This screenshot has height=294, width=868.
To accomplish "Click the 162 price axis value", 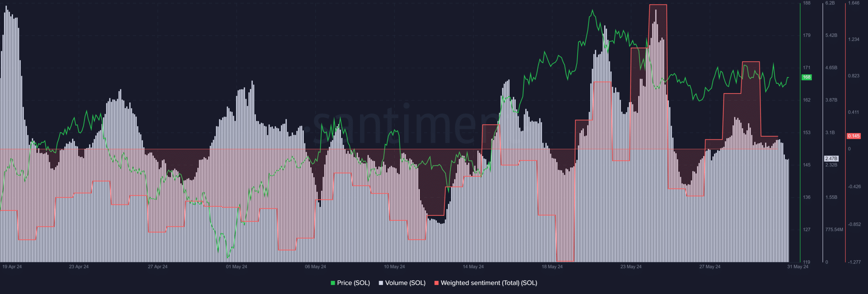I will [x=807, y=100].
